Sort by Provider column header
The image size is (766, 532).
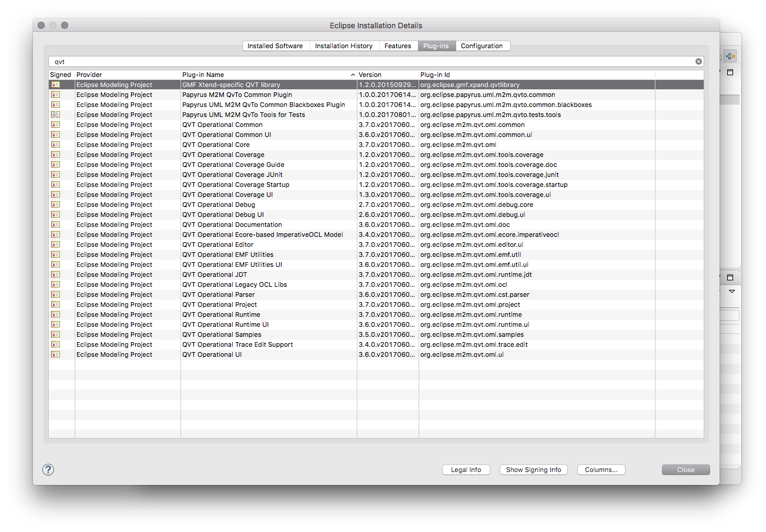(x=128, y=75)
